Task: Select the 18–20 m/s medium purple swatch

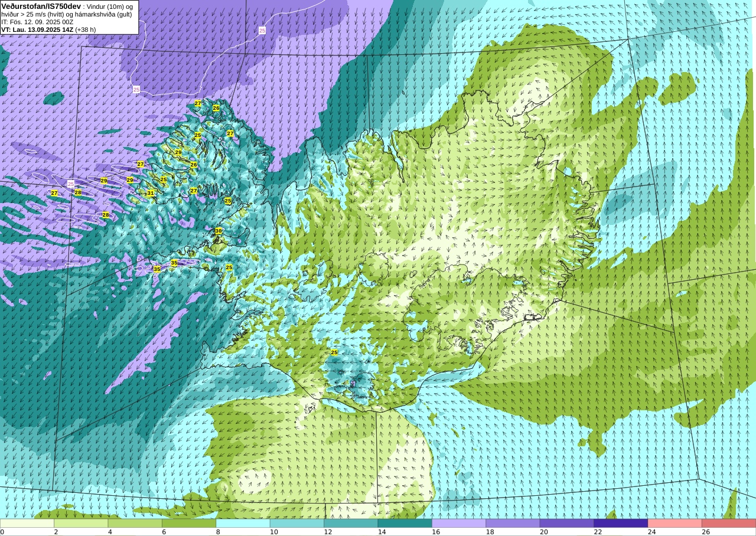Action: pos(513,523)
